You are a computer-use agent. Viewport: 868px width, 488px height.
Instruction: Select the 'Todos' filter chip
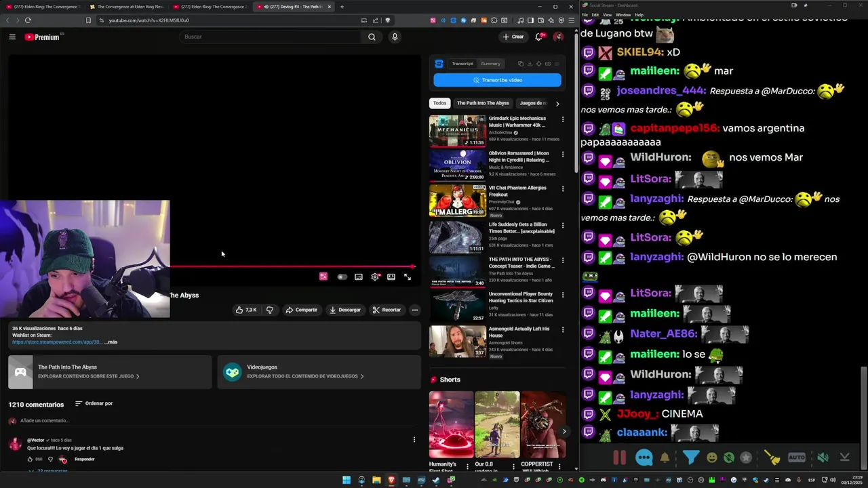coord(440,103)
